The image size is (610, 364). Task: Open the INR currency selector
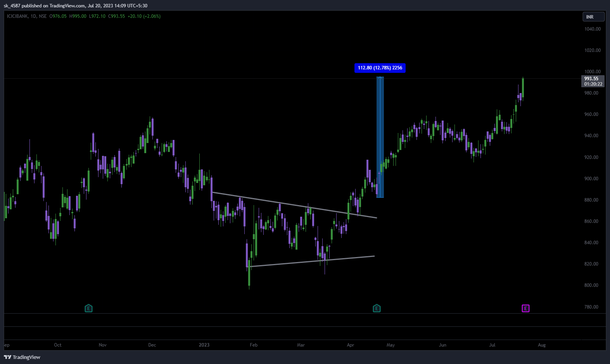(x=593, y=17)
